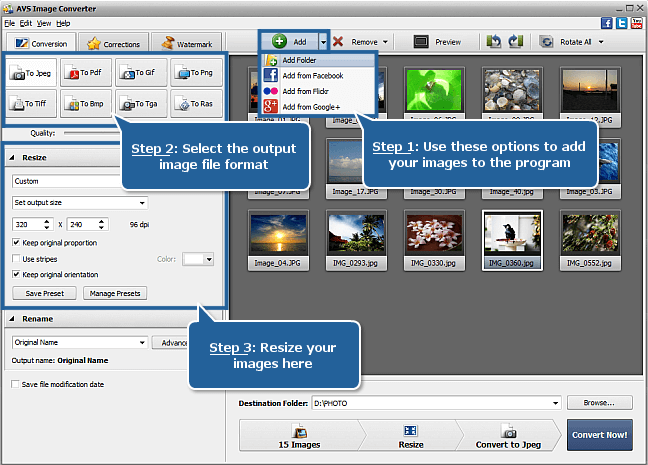Select the Image_04.JPG sunset thumbnail
The image size is (648, 465).
pyautogui.click(x=278, y=240)
